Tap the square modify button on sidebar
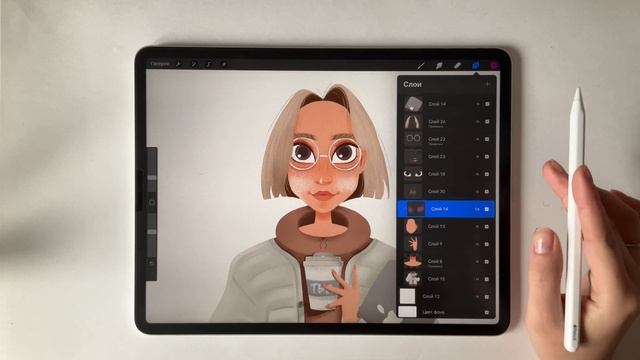Viewport: 640px width, 360px height. 152,202
